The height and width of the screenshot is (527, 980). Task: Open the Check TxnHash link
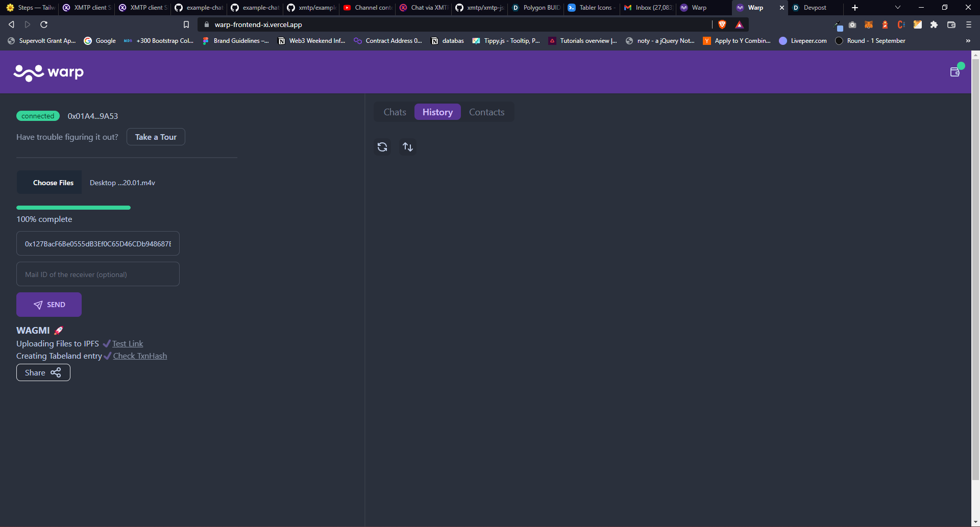pos(139,356)
